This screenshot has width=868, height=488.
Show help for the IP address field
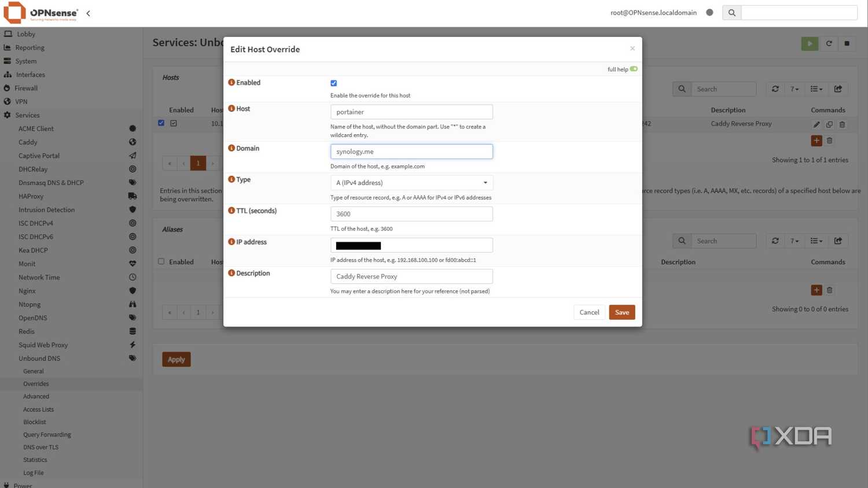[x=231, y=242]
